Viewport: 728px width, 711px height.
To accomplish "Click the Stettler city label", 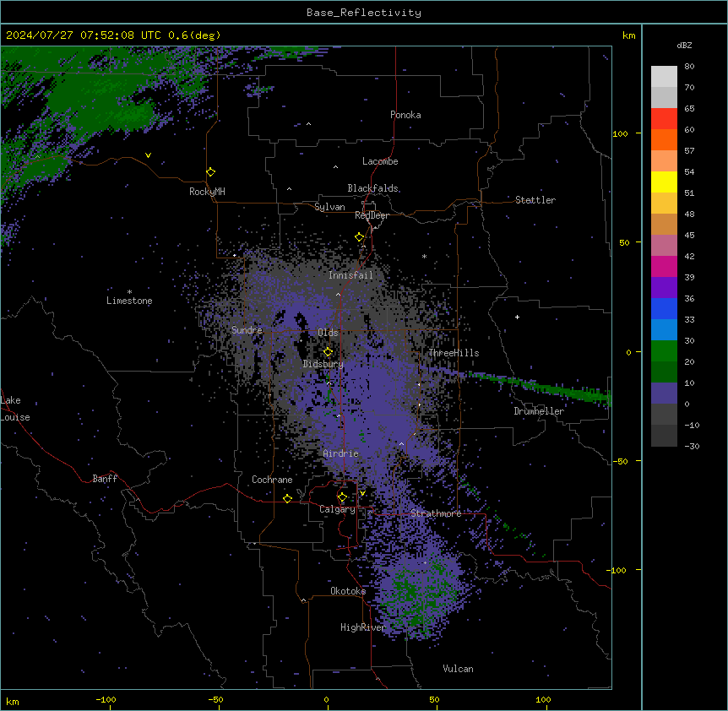I will tap(535, 200).
